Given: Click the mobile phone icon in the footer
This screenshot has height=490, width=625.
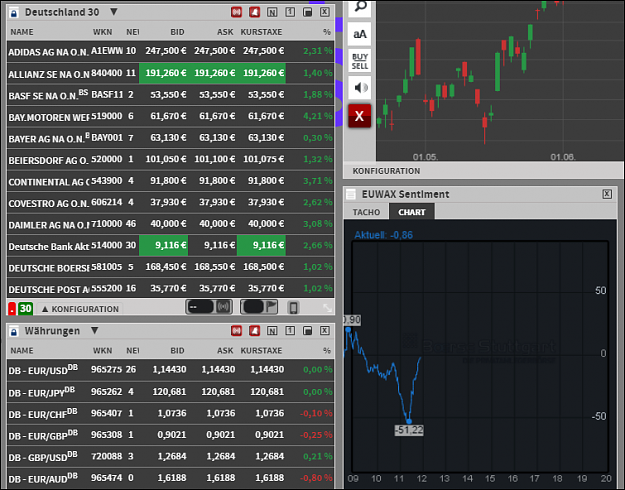Looking at the screenshot, I should tap(293, 307).
